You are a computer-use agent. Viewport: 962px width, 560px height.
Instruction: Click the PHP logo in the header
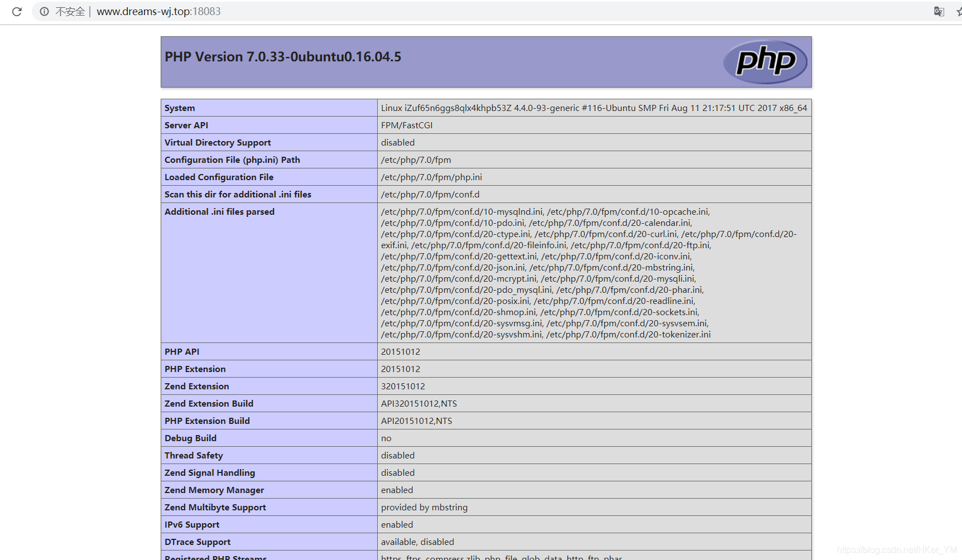[765, 62]
